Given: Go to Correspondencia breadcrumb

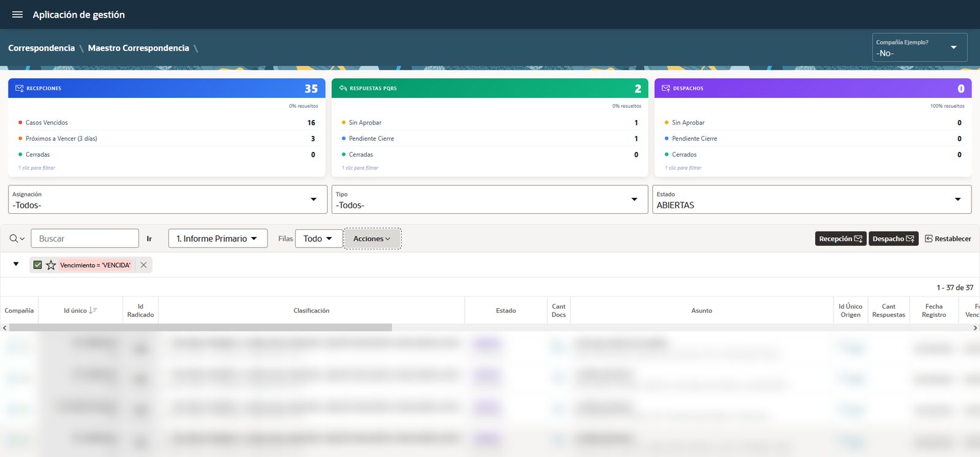Looking at the screenshot, I should 42,48.
